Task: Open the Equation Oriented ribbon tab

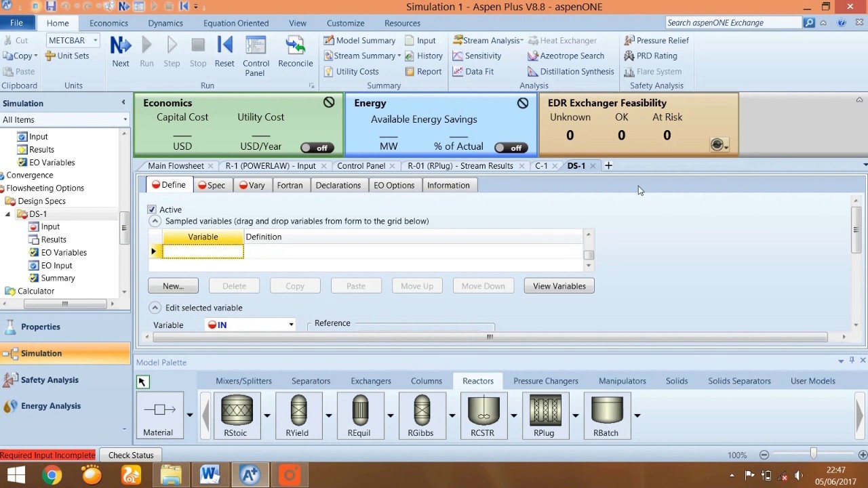Action: pyautogui.click(x=236, y=23)
